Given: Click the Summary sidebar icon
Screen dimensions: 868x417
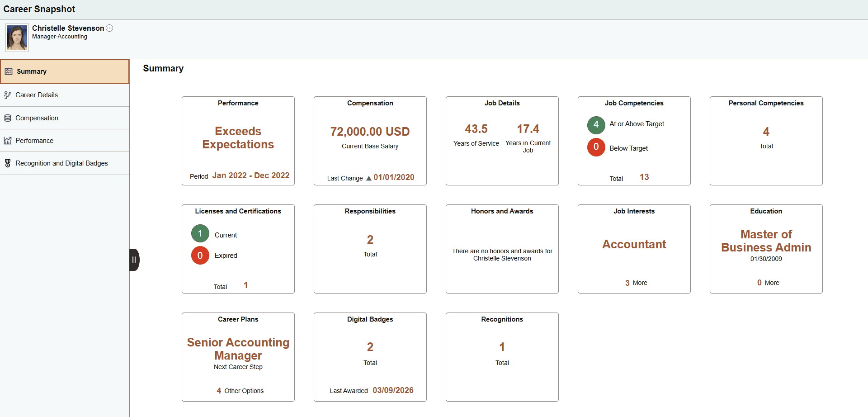Looking at the screenshot, I should point(9,71).
